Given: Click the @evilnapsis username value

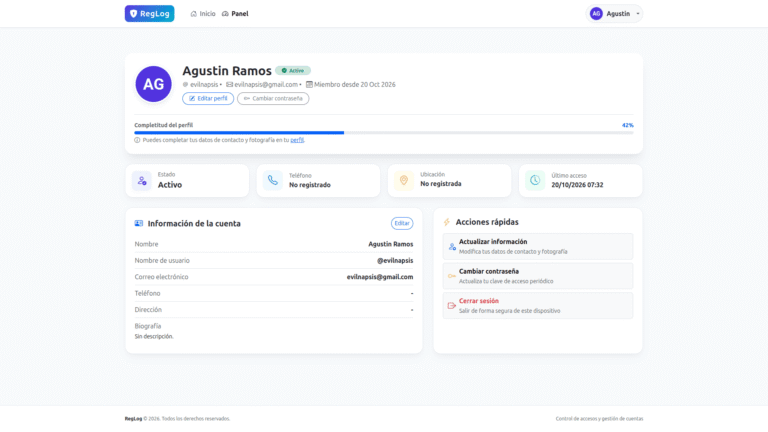Looking at the screenshot, I should (x=395, y=261).
